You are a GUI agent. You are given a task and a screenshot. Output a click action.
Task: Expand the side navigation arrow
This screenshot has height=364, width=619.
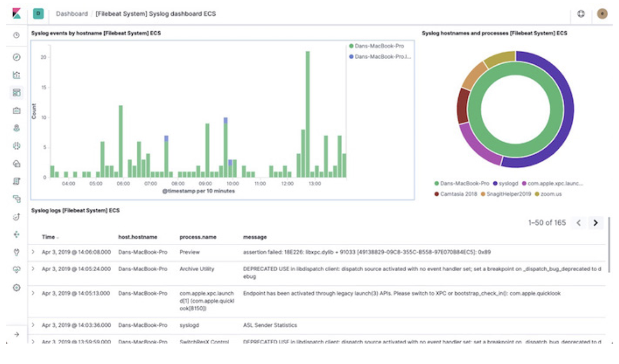point(17,334)
